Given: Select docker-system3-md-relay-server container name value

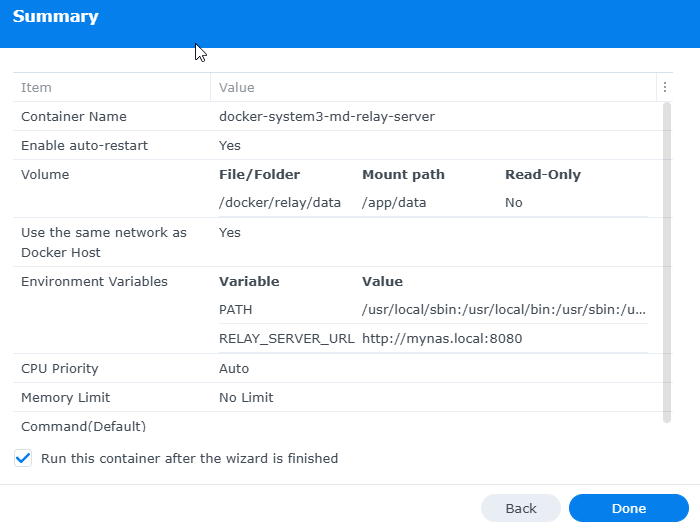Looking at the screenshot, I should tap(327, 117).
